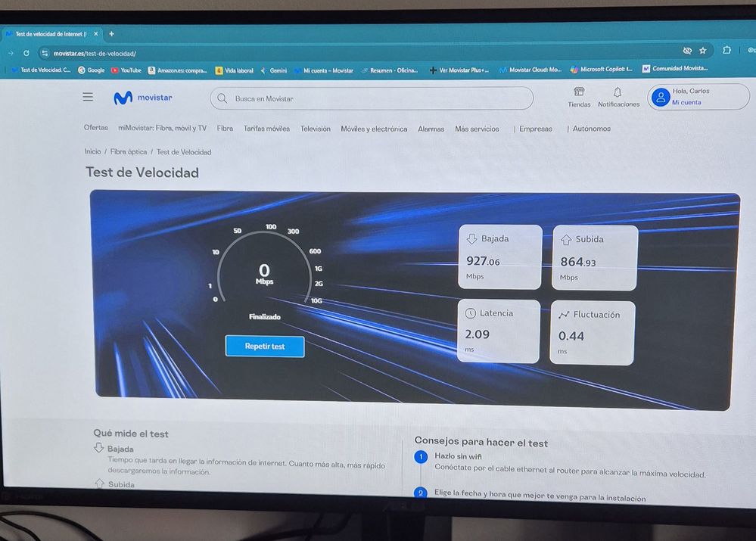Viewport: 756px width, 541px height.
Task: Open the hamburger menu next to Movistar logo
Action: click(x=88, y=98)
